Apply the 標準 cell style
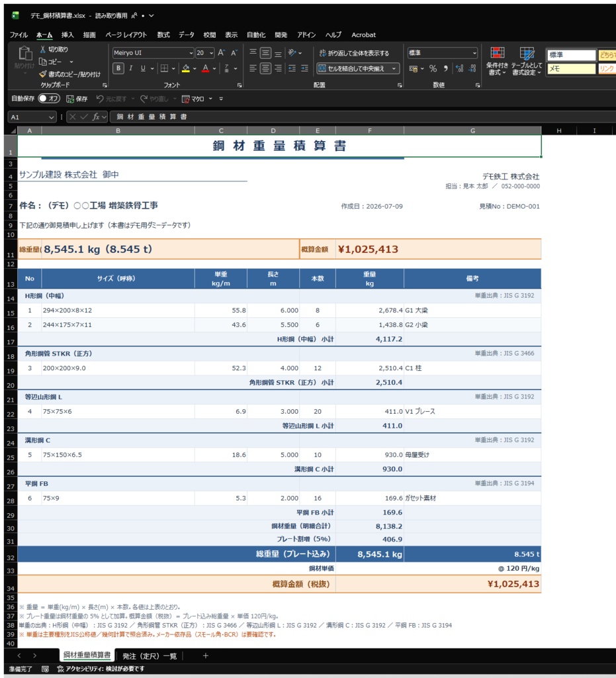This screenshot has width=616, height=678. (x=571, y=55)
